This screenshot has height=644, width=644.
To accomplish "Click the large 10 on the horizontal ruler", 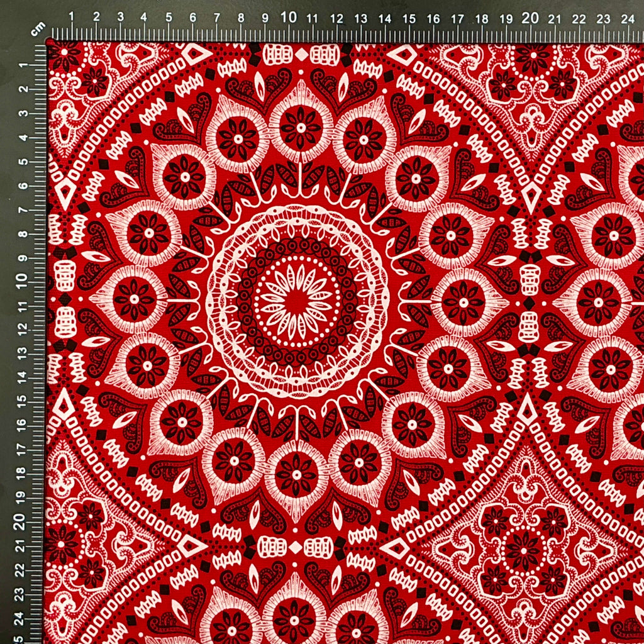I will tap(288, 17).
